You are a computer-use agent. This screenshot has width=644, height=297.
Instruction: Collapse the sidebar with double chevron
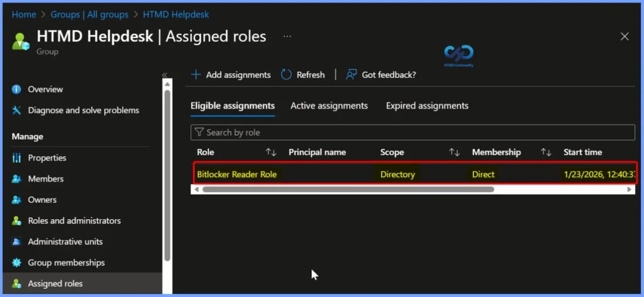point(165,75)
